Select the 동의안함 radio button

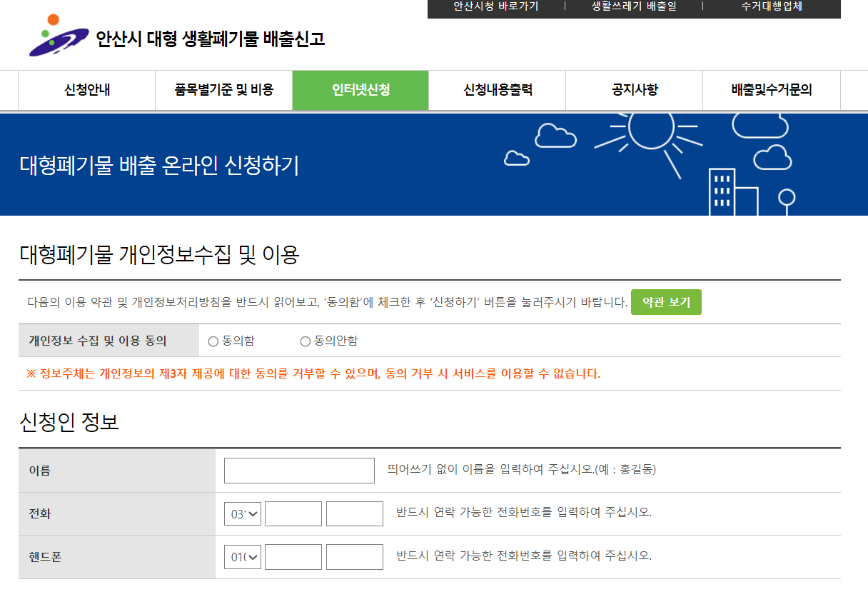304,341
